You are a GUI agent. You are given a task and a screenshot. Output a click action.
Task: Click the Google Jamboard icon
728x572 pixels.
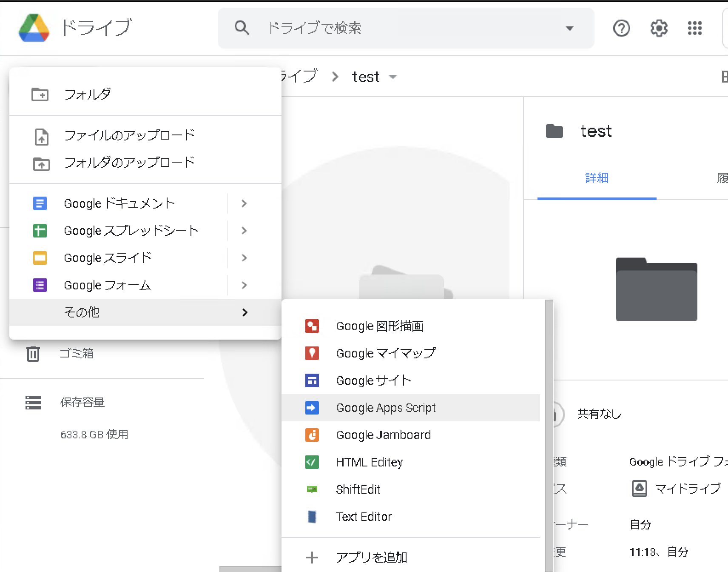(x=312, y=435)
